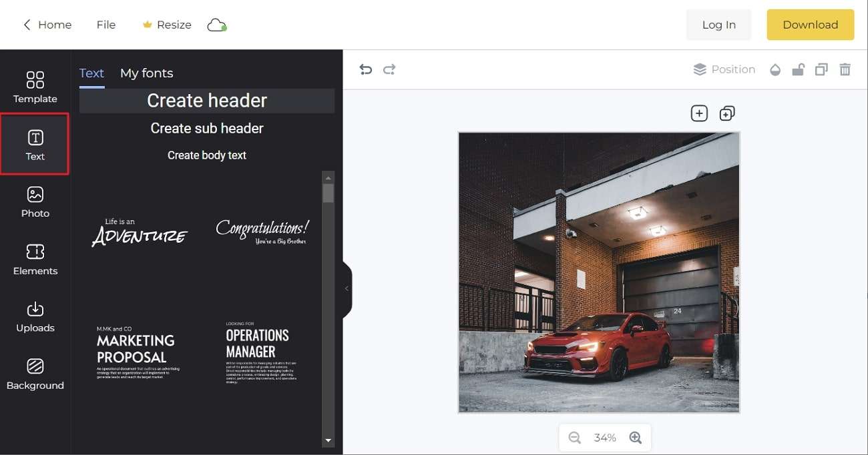
Task: Open the Elements panel
Action: point(35,260)
